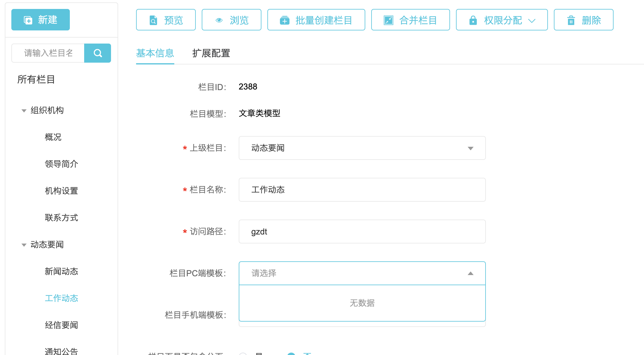644x355 pixels.
Task: Select the 基本信息 tab
Action: point(155,53)
